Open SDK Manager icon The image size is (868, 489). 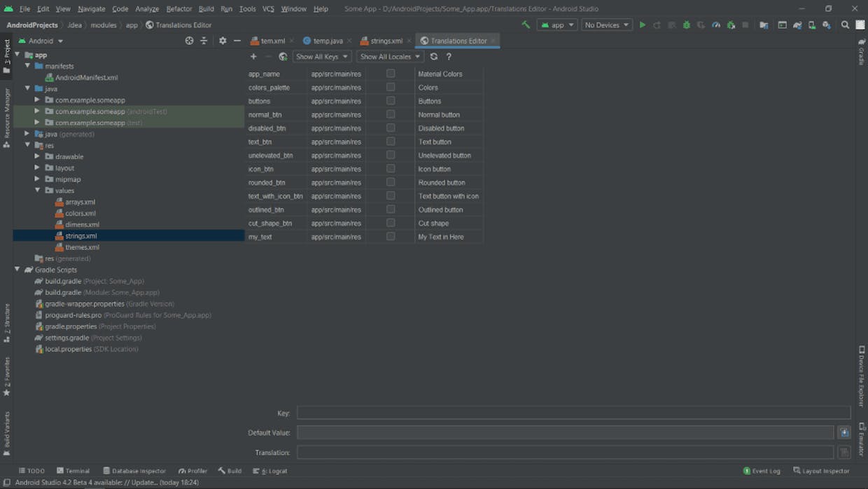tap(827, 25)
